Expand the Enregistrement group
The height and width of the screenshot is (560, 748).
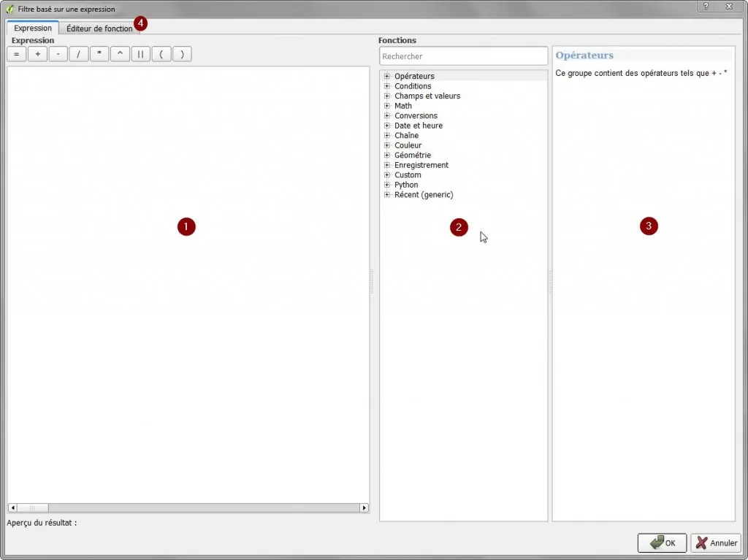pyautogui.click(x=387, y=165)
